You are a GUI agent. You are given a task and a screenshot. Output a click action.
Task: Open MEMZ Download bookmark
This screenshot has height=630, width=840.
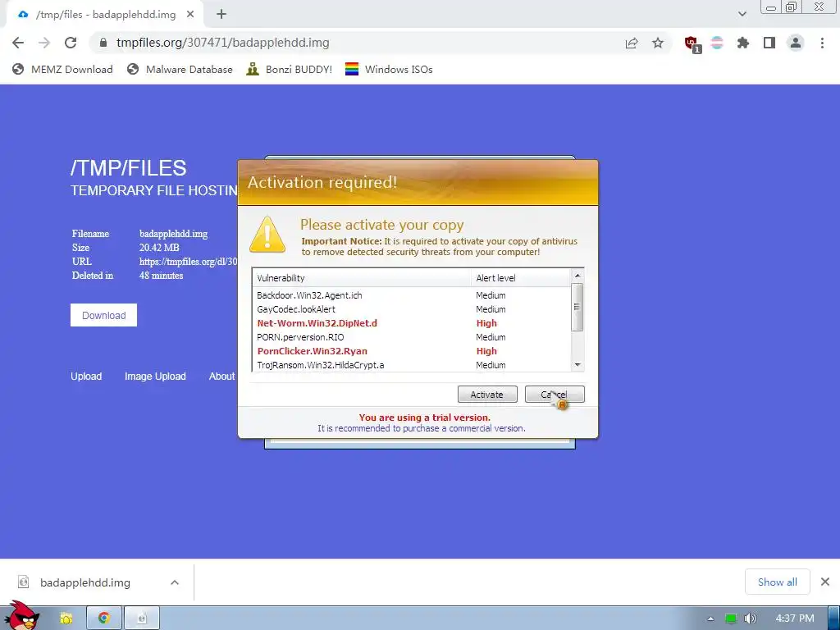point(62,69)
